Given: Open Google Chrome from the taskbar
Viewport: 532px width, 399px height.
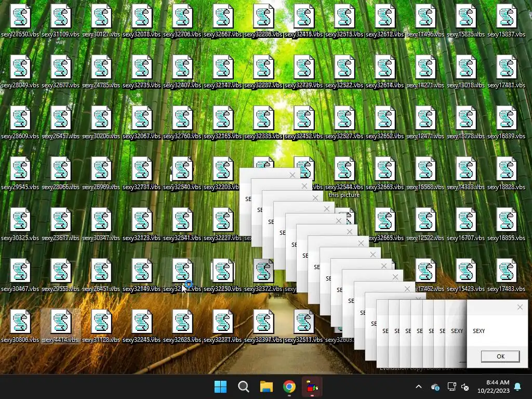Looking at the screenshot, I should pyautogui.click(x=289, y=387).
